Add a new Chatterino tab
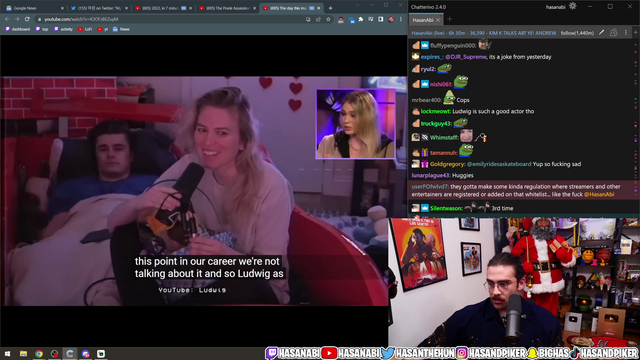 tap(449, 19)
